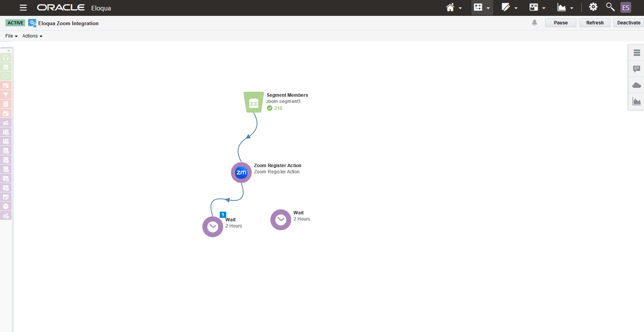Go to the Home icon
Screen dimensions: 644x332
coord(450,7)
